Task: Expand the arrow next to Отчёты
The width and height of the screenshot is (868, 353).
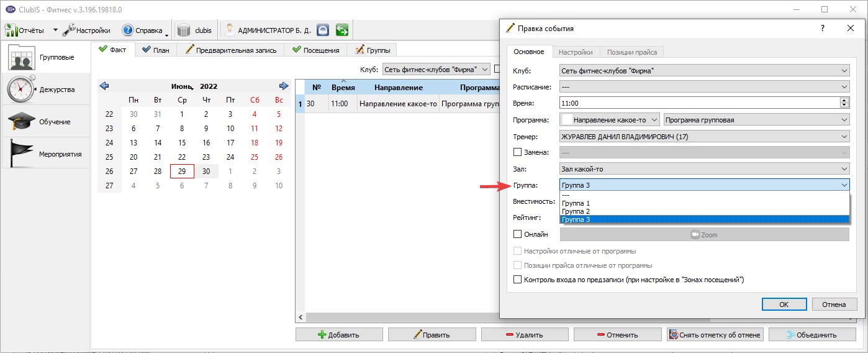Action: pos(55,30)
